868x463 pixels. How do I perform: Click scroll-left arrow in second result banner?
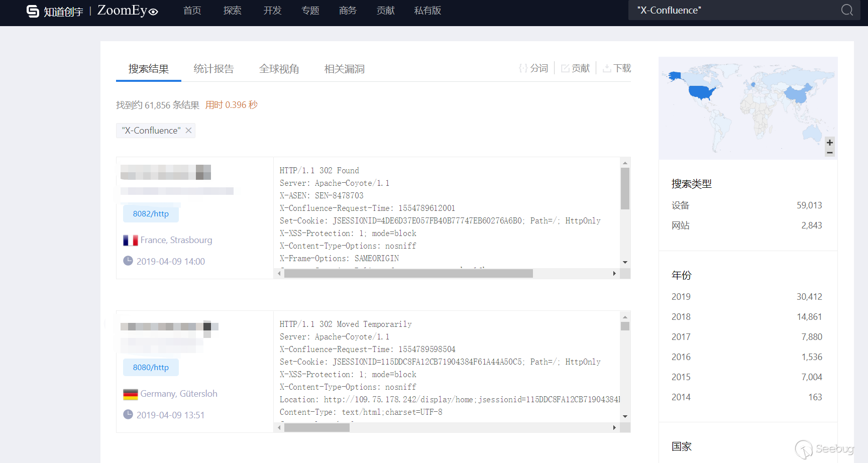point(279,427)
